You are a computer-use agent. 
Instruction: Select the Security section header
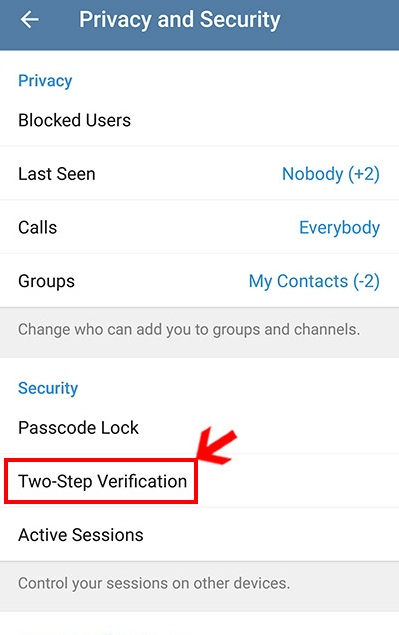pyautogui.click(x=48, y=388)
